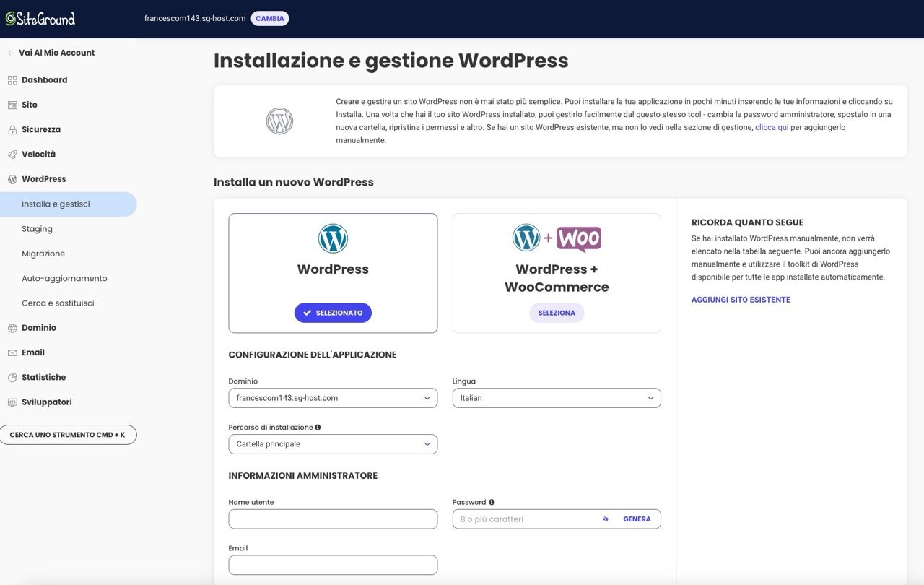924x585 pixels.
Task: Click the 'Installa un nuovo WordPress' heading
Action: click(294, 182)
